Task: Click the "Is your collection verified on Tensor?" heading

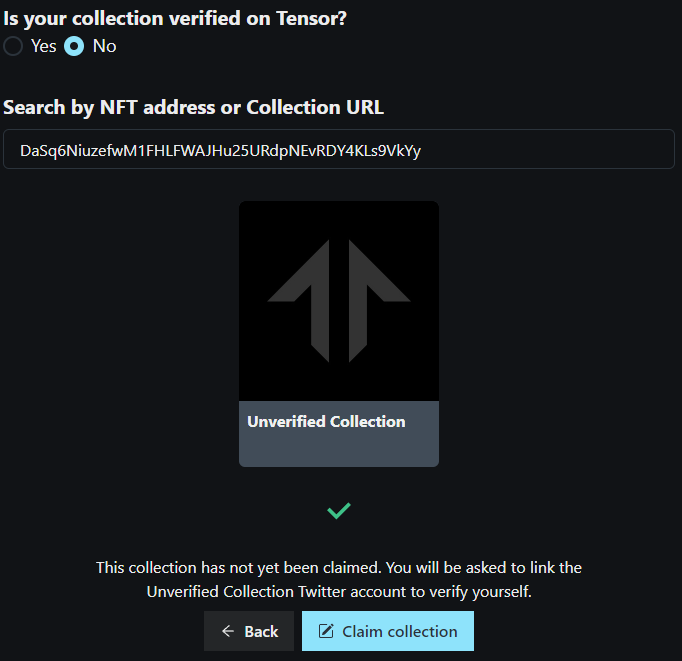Action: [175, 17]
